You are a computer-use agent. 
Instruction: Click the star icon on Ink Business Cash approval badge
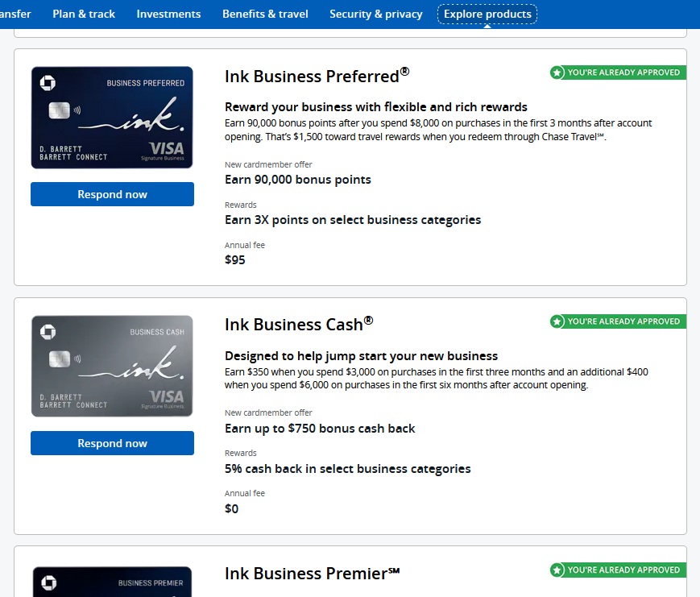[x=557, y=321]
